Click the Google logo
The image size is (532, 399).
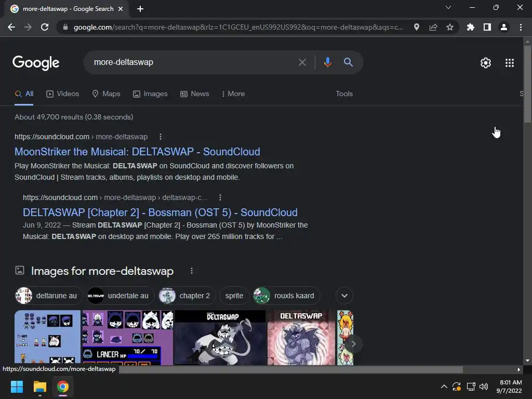pyautogui.click(x=36, y=63)
